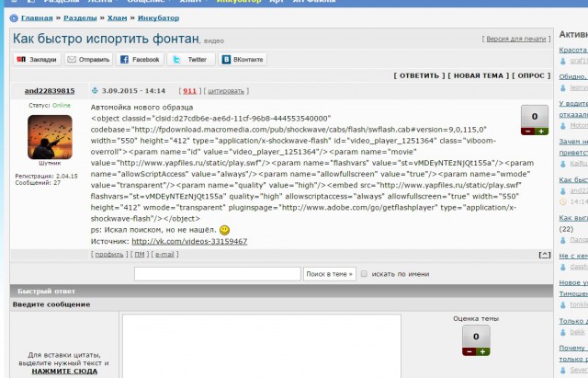Create a new ОПРОС

tap(531, 75)
